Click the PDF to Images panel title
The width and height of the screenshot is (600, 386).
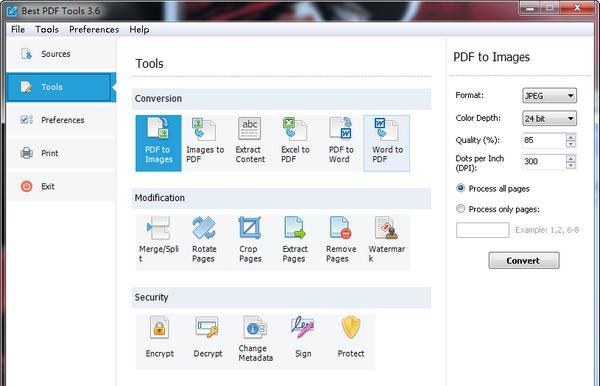pyautogui.click(x=491, y=57)
